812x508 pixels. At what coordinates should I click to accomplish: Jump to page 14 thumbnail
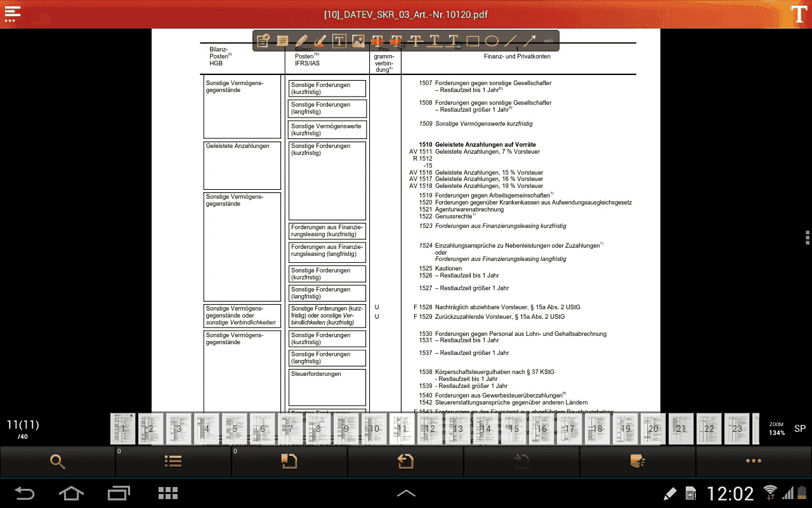tap(486, 429)
